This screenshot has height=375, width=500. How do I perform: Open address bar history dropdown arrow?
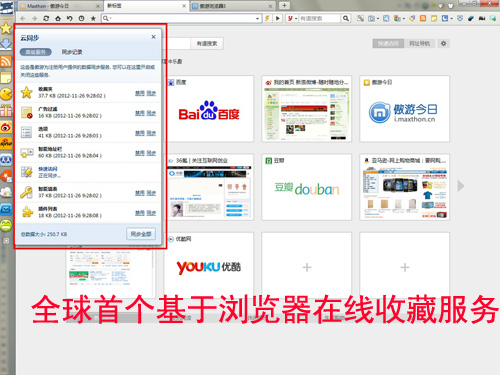tap(257, 19)
